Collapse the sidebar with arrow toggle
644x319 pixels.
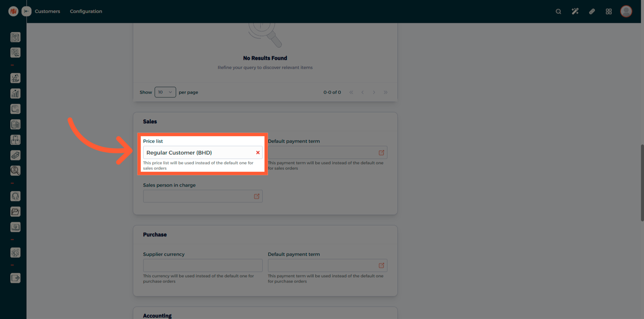[x=27, y=12]
